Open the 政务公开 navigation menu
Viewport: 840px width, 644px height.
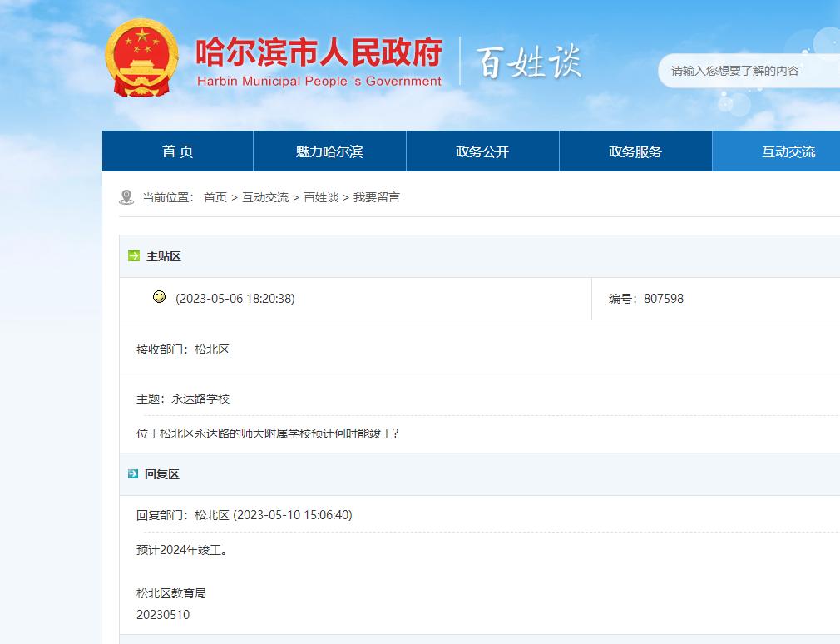482,151
